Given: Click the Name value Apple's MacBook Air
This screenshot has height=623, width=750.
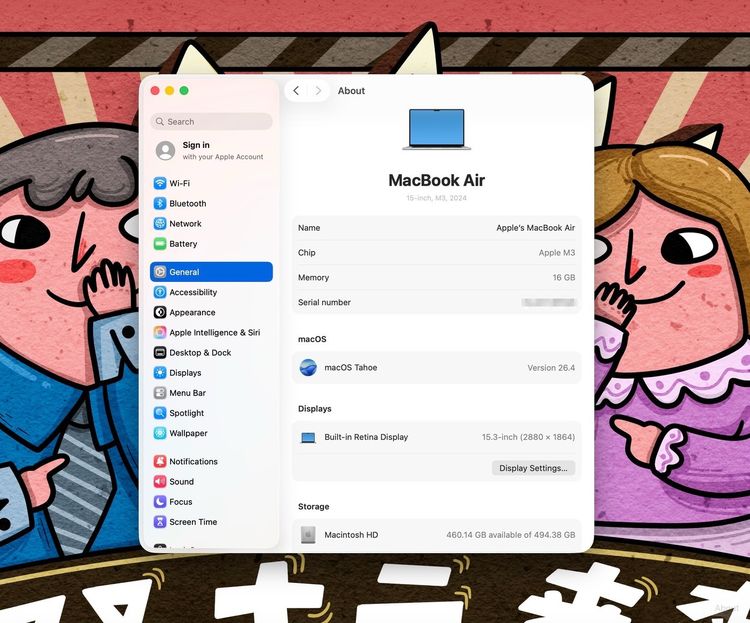Looking at the screenshot, I should [535, 228].
